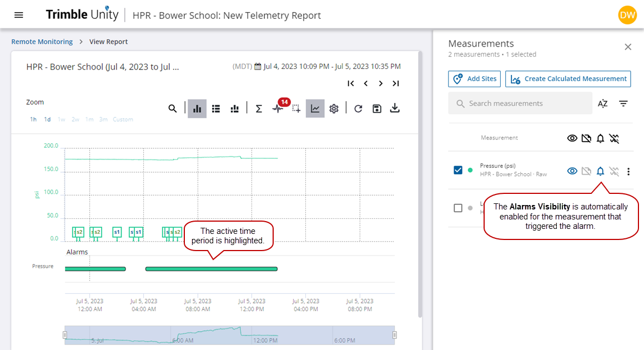Toggle the line chart view button
The image size is (644, 350).
tap(315, 108)
